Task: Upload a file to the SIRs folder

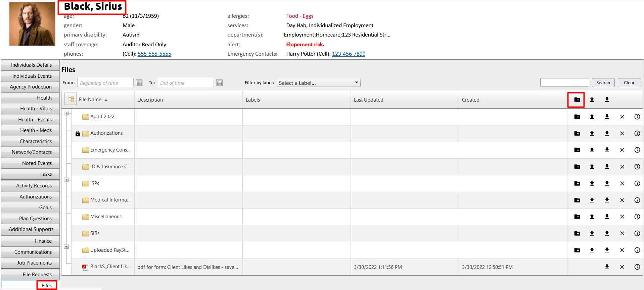Action: pos(592,233)
